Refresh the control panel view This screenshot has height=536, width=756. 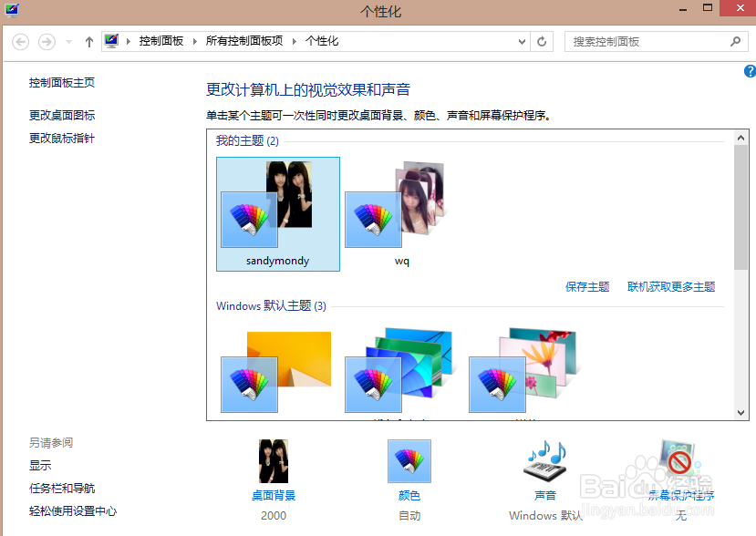point(542,42)
